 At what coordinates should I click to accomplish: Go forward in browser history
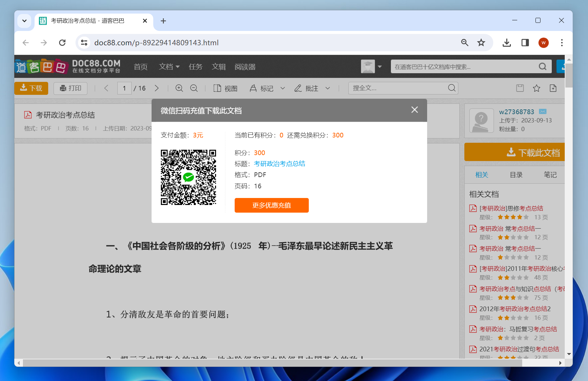(44, 43)
